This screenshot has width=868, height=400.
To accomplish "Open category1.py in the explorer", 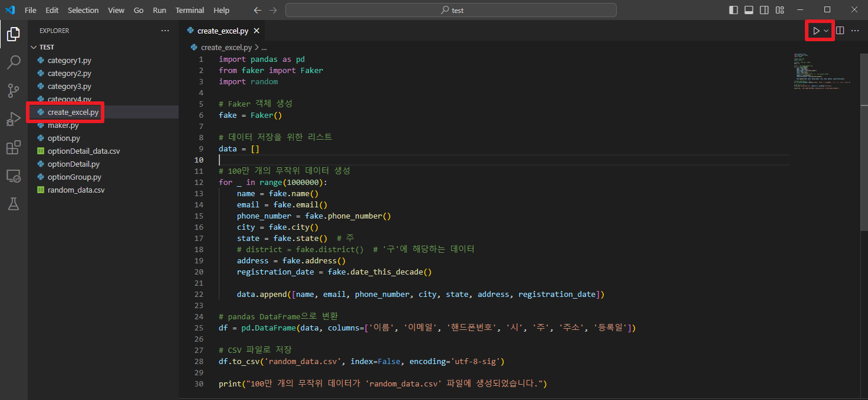I will [103, 60].
